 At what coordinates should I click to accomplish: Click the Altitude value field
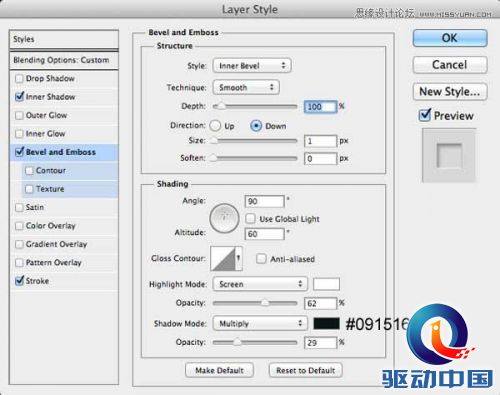[264, 234]
